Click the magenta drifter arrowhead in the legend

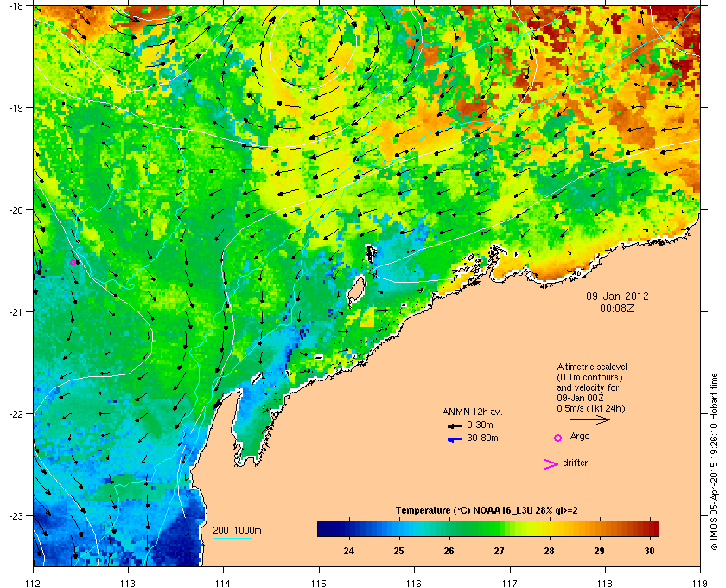point(551,464)
